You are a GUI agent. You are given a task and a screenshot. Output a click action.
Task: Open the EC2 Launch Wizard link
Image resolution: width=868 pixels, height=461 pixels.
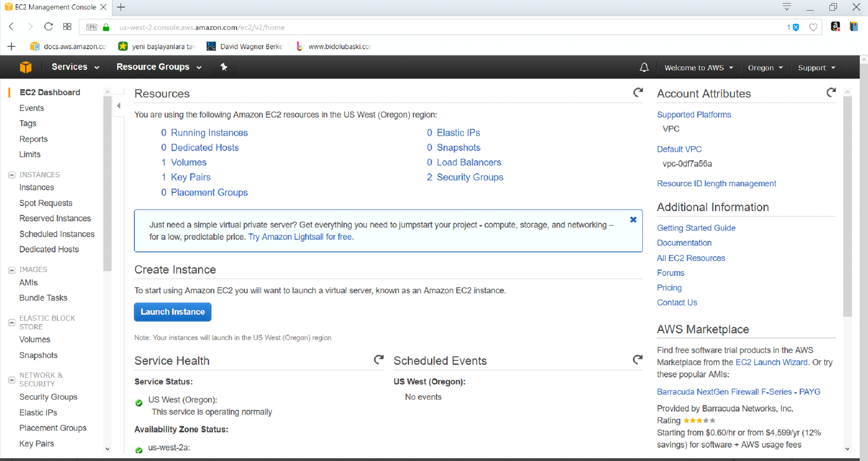point(771,362)
